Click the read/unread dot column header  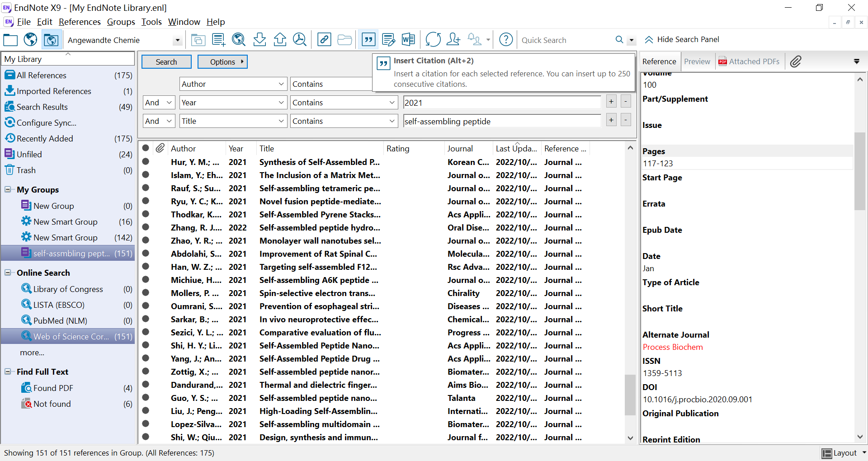146,148
